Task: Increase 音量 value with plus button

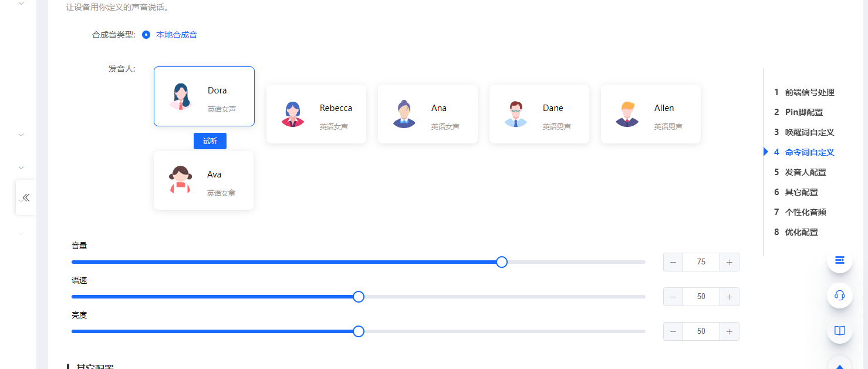Action: coord(729,262)
